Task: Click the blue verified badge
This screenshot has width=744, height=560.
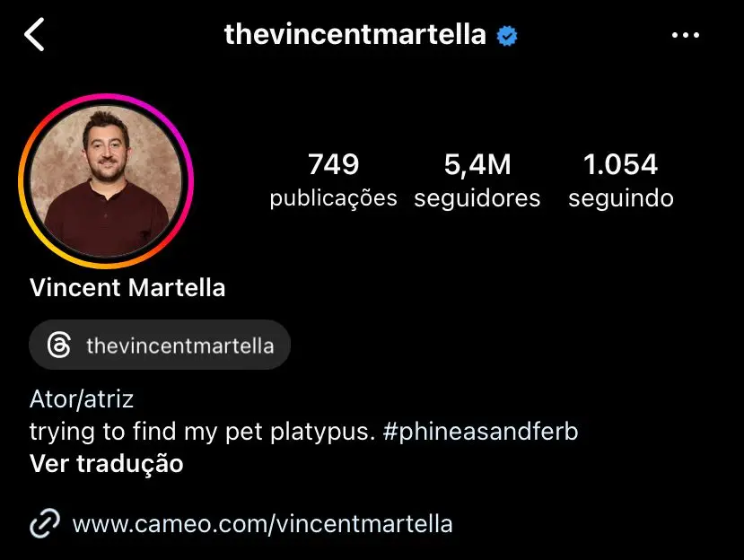Action: pos(505,34)
